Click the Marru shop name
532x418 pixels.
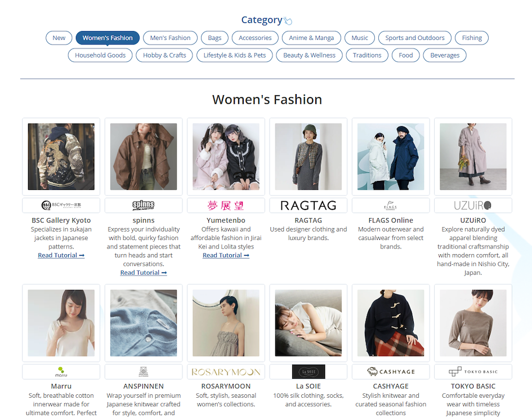61,386
